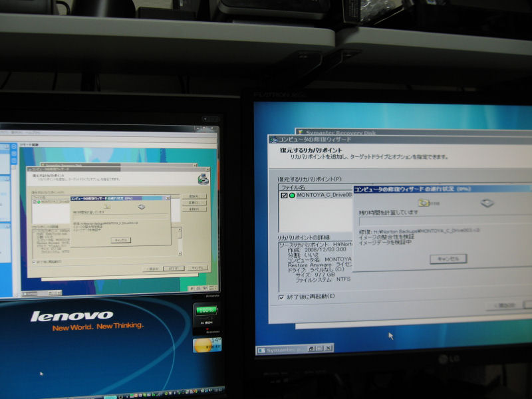
Task: Click the third circular icon in blue sidebar
Action: click(x=14, y=160)
